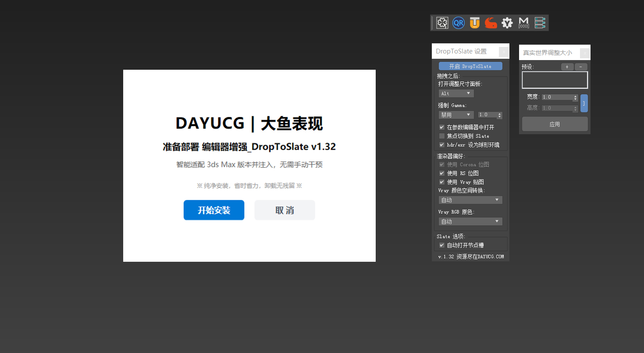Click the greyed 高度 1.0 value field
The width and height of the screenshot is (644, 353).
[x=557, y=108]
